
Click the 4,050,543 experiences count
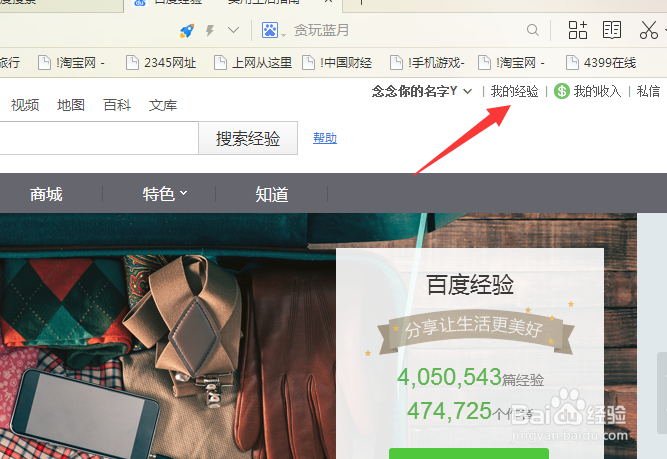(x=449, y=376)
